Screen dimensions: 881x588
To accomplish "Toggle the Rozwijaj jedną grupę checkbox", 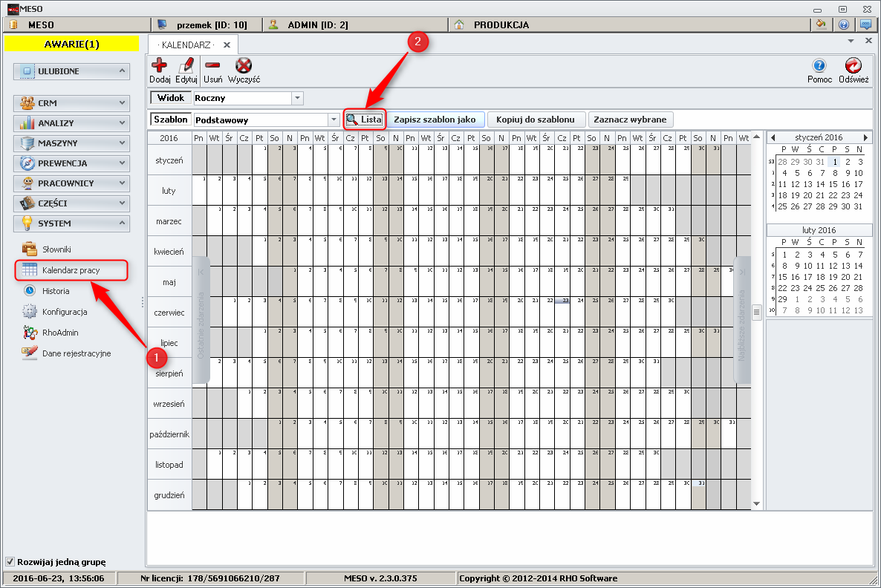I will tap(10, 561).
